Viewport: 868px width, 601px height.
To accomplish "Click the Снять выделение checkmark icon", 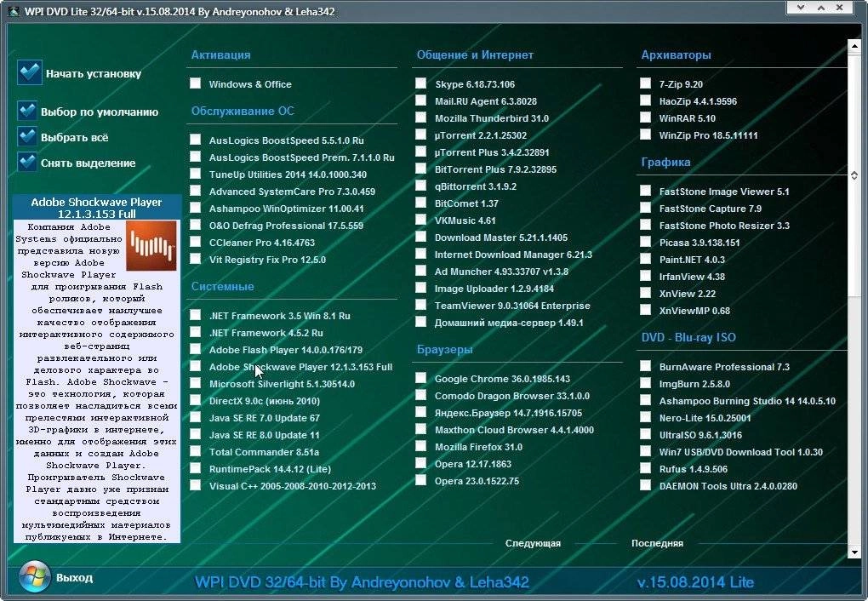I will click(27, 163).
